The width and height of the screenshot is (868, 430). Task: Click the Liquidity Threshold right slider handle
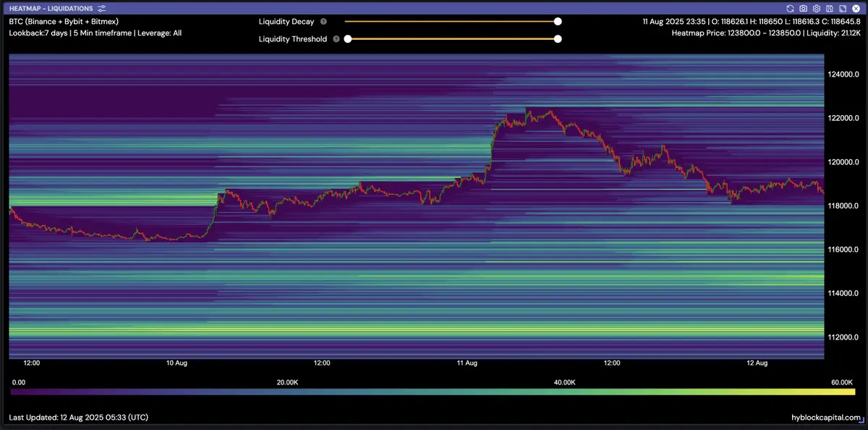(x=558, y=39)
